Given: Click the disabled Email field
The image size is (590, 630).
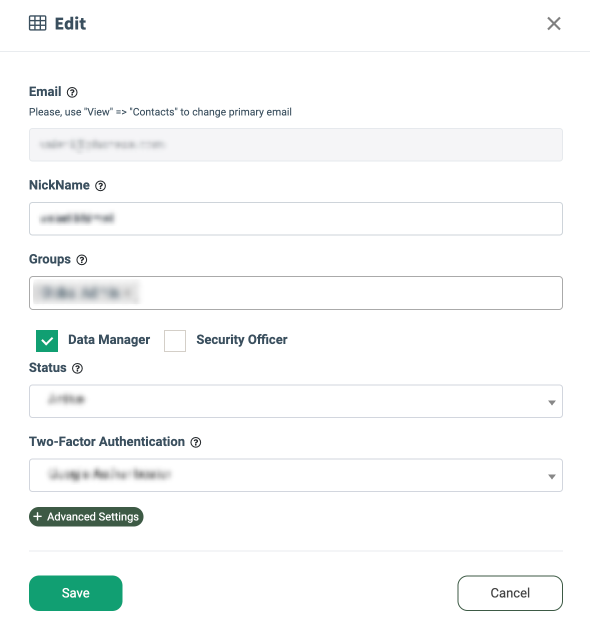Looking at the screenshot, I should [296, 145].
